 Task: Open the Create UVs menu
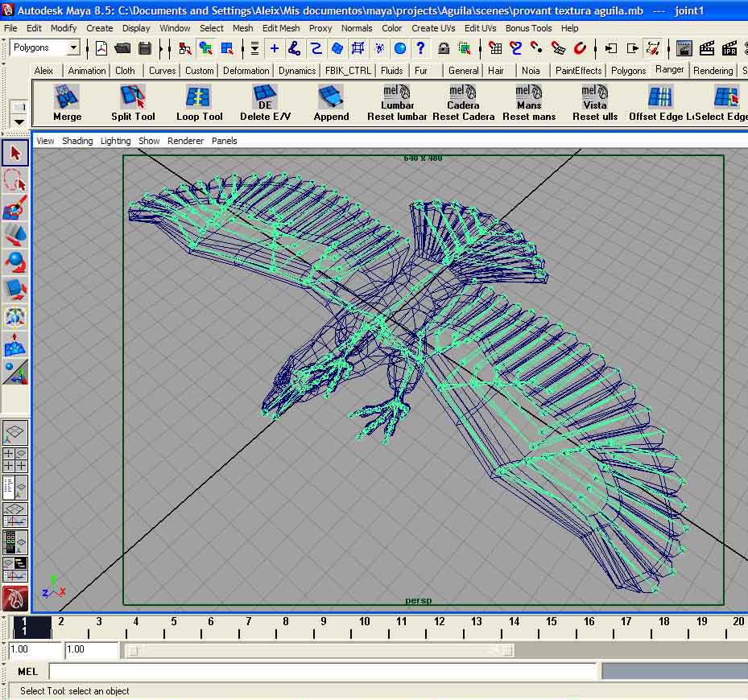433,28
